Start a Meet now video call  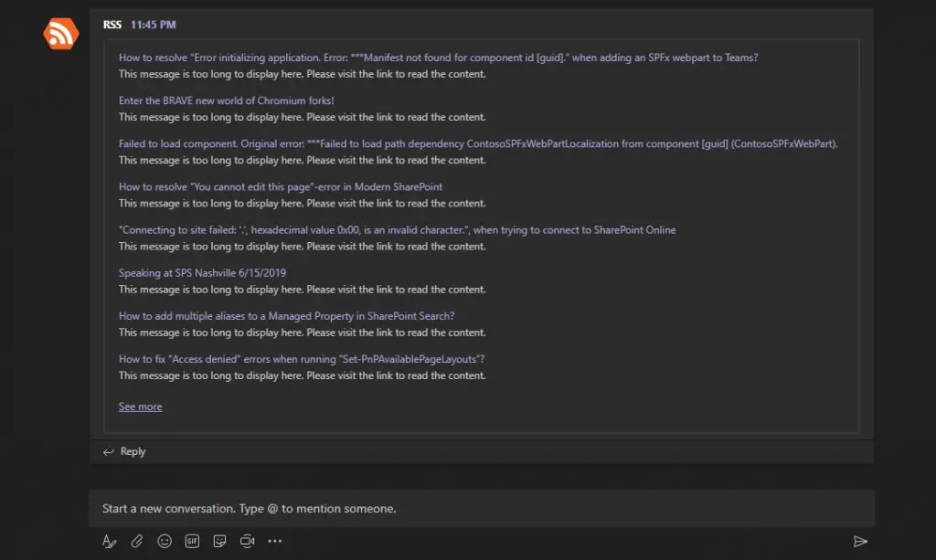coord(247,541)
